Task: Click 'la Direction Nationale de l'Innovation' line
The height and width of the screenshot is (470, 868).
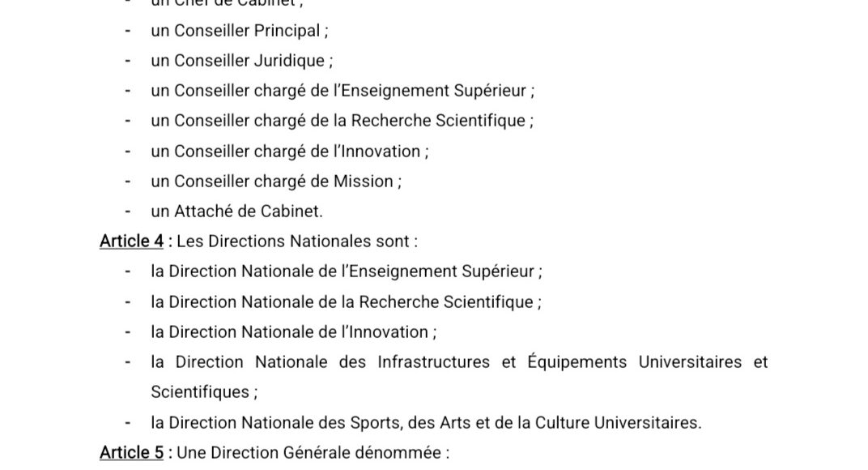Action: pos(293,331)
